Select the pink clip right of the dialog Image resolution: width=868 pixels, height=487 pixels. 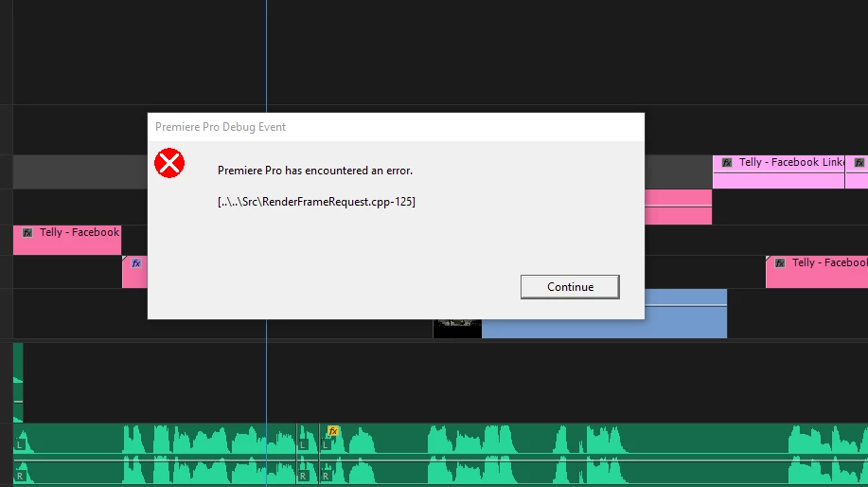tap(678, 207)
